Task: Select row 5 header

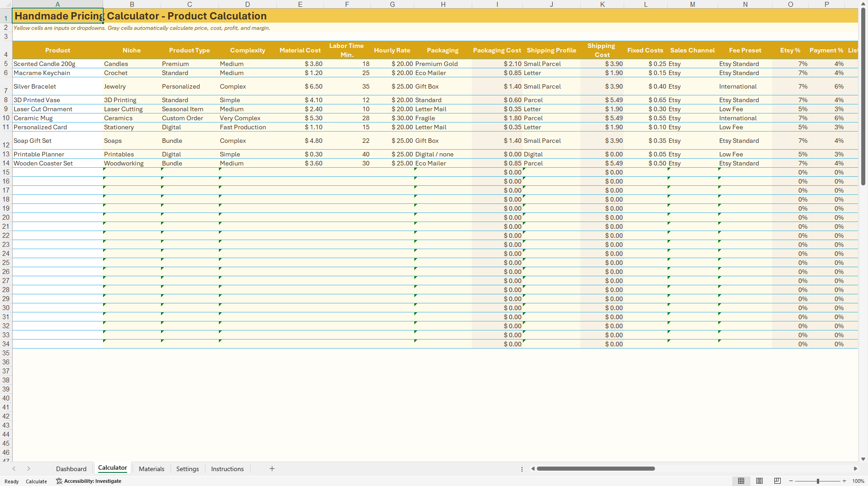Action: pyautogui.click(x=6, y=64)
